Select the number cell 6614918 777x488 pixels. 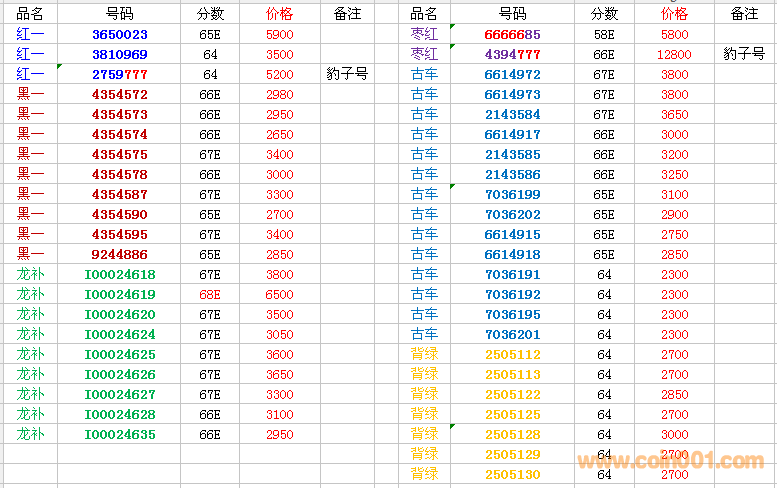512,254
